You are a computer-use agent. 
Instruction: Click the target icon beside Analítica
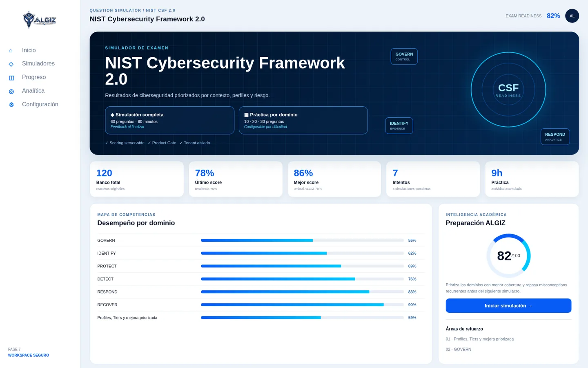click(11, 91)
